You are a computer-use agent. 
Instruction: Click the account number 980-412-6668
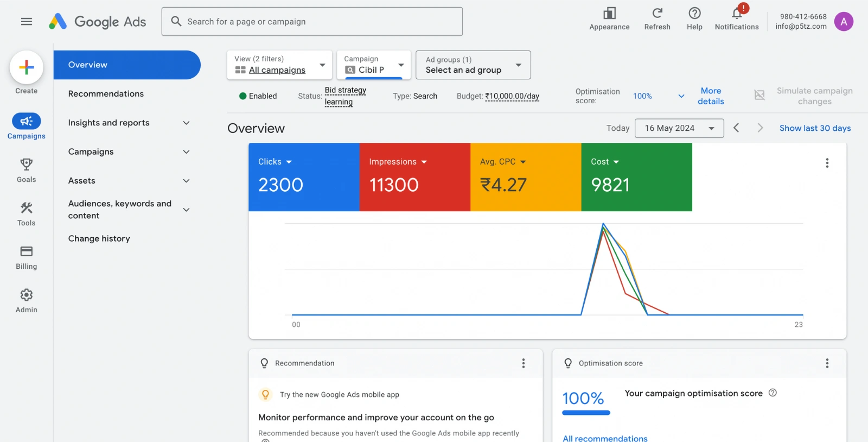coord(803,17)
